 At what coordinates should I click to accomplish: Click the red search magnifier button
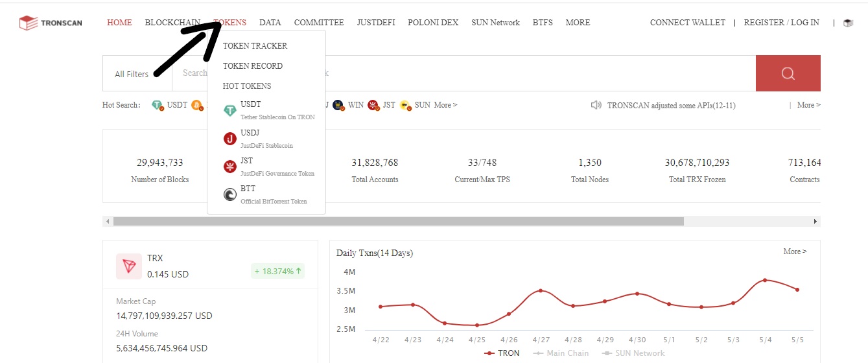tap(788, 73)
